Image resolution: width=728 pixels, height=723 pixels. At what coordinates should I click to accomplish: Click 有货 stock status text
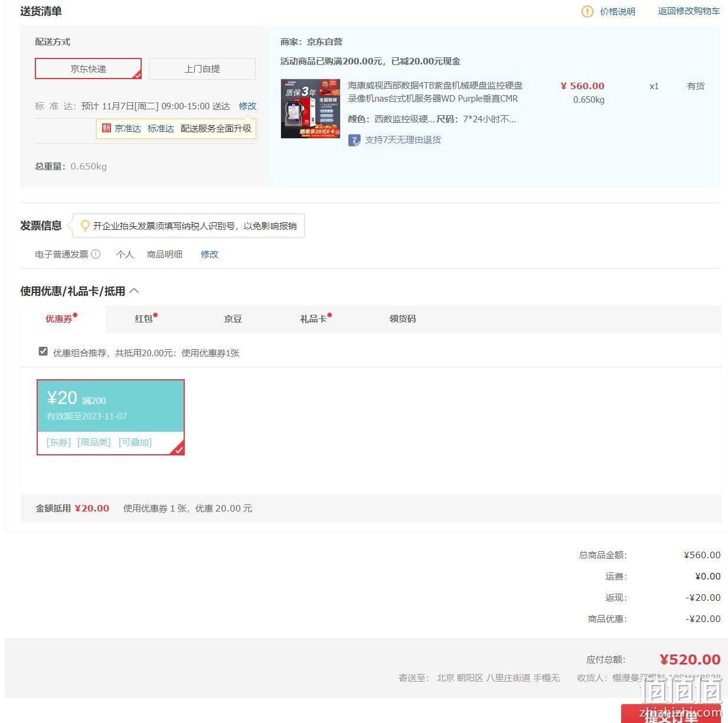[x=696, y=86]
